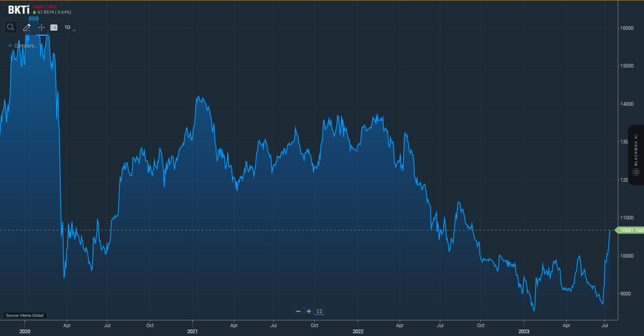This screenshot has width=644, height=336.
Task: Open the Blackbox AI side panel tab
Action: (636, 155)
